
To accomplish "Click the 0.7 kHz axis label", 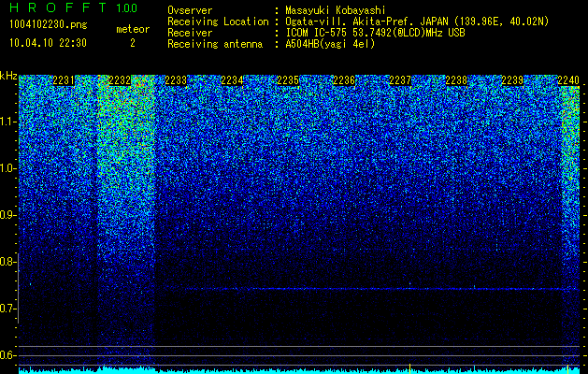I will pos(7,309).
